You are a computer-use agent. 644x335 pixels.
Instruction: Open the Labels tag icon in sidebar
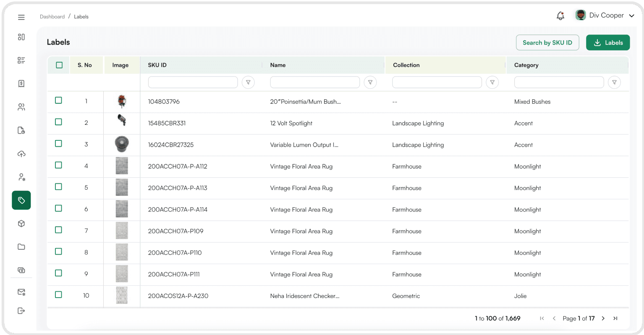pyautogui.click(x=21, y=200)
